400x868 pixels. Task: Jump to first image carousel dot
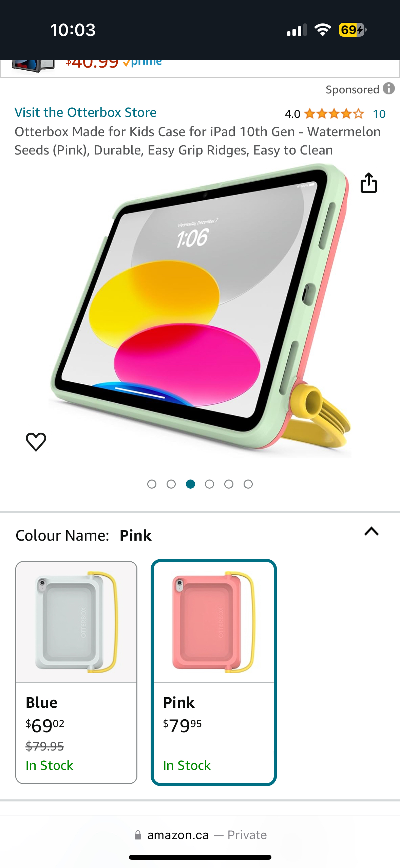pyautogui.click(x=152, y=484)
